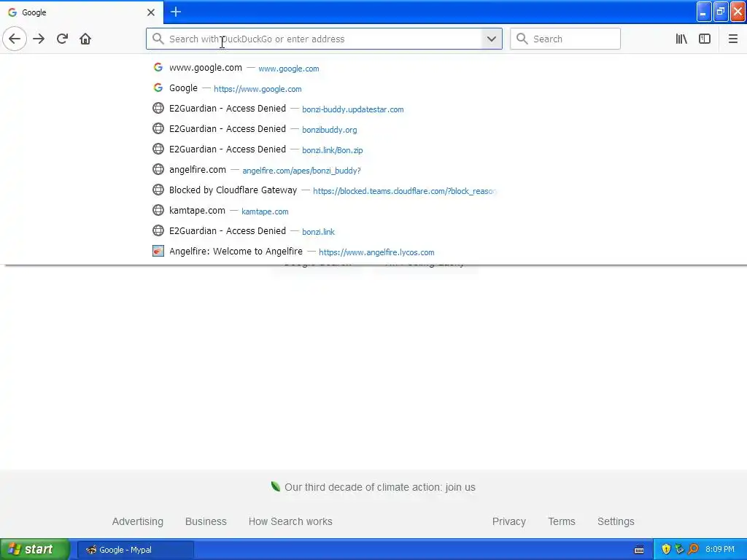Click the on-screen keyboard taskbar icon
The width and height of the screenshot is (747, 560).
pos(639,550)
